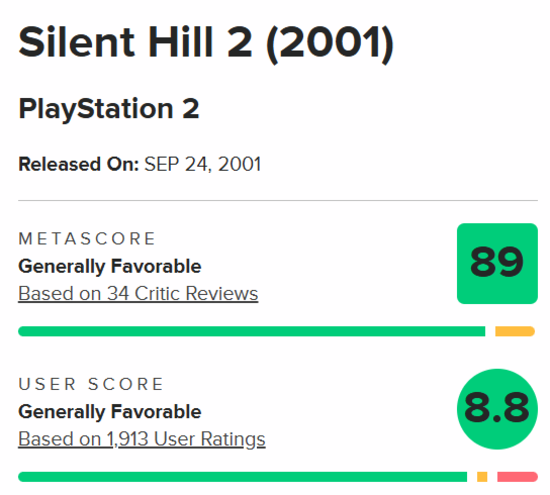Open the Based on 1,913 User Ratings link

142,439
